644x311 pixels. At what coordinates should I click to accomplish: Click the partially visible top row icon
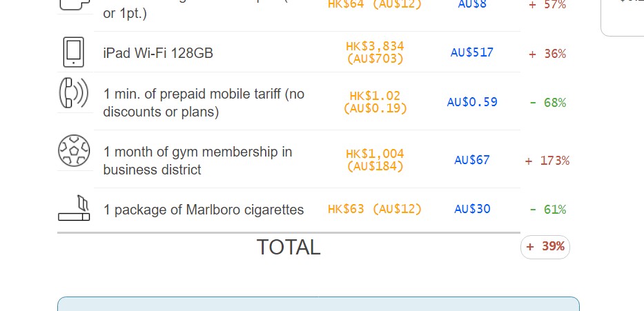click(74, 5)
